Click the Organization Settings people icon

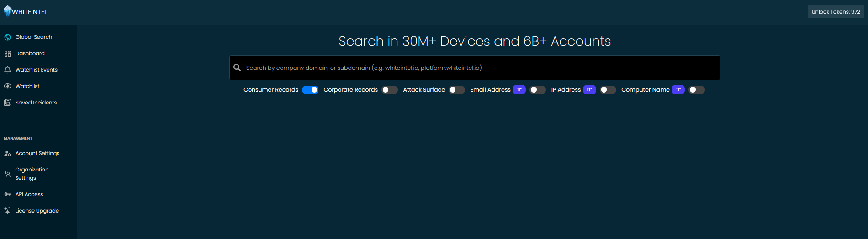point(7,174)
